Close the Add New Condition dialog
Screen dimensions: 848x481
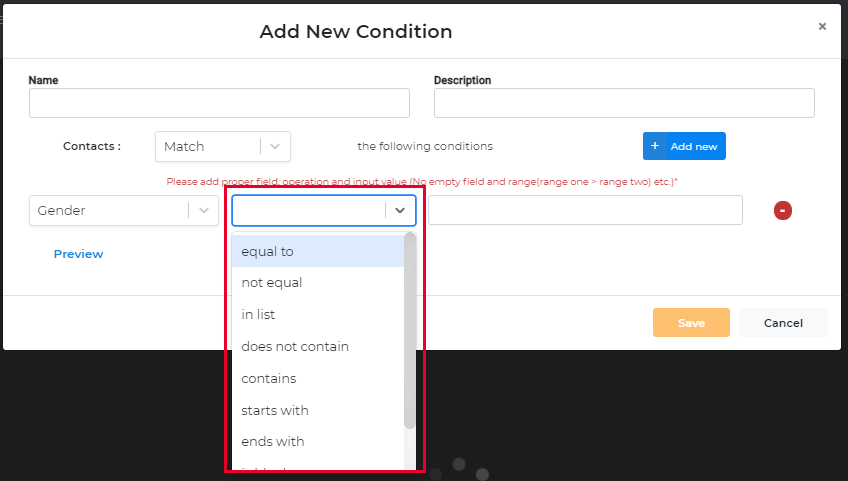(822, 27)
